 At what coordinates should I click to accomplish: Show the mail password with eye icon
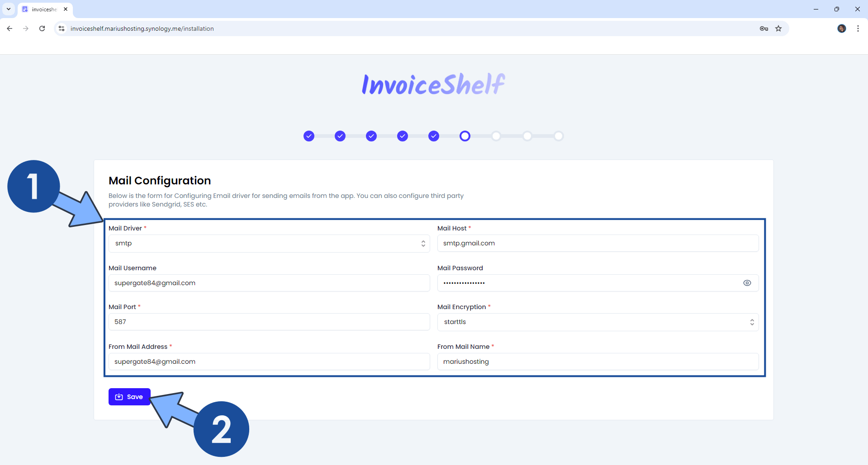coord(747,283)
